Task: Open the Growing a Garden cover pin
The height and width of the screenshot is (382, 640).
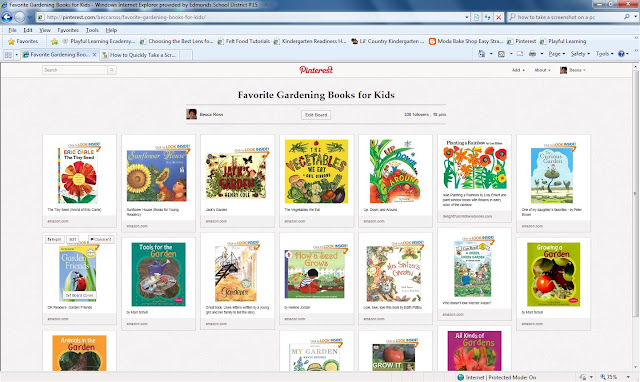Action: pos(553,274)
